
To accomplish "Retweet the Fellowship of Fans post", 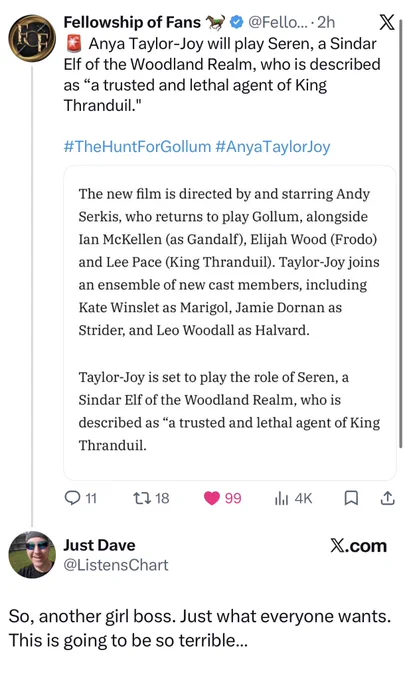I will [142, 498].
